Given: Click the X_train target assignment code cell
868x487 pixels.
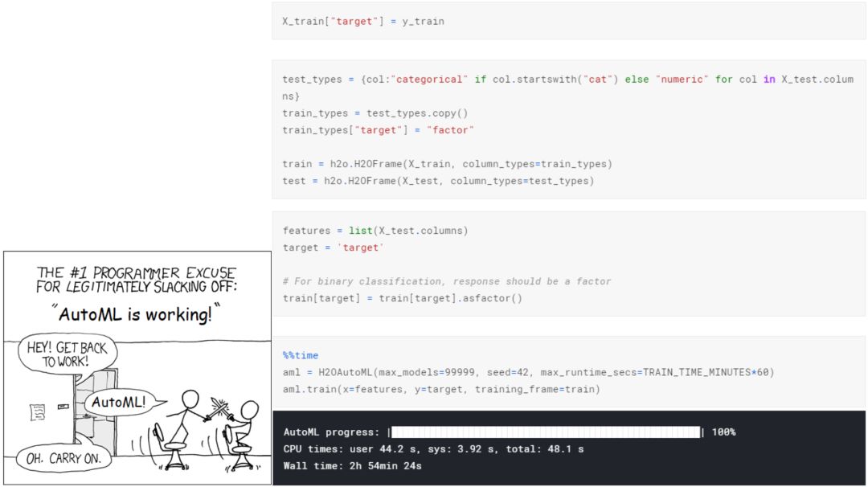Looking at the screenshot, I should tap(568, 21).
